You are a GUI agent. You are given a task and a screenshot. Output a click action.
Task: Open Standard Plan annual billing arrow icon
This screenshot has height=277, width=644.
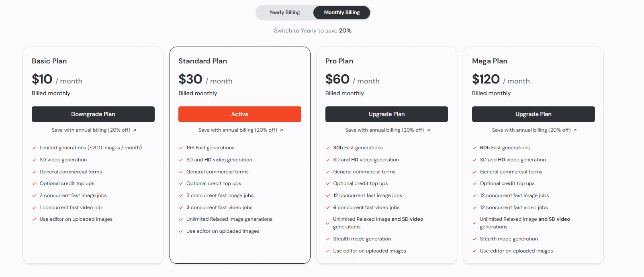(x=282, y=130)
